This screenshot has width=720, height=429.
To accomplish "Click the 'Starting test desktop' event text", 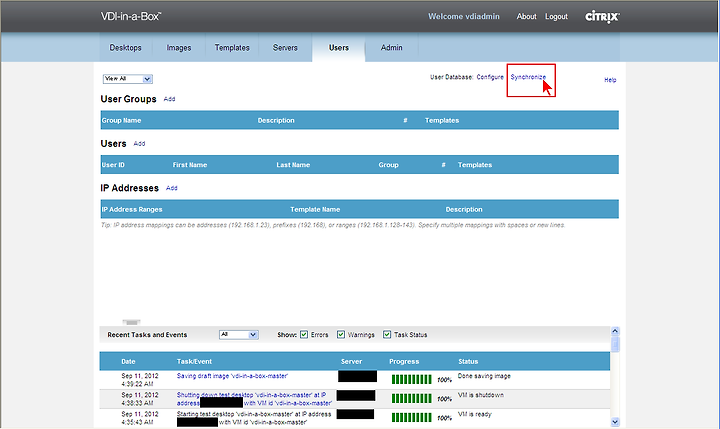I will tap(254, 418).
